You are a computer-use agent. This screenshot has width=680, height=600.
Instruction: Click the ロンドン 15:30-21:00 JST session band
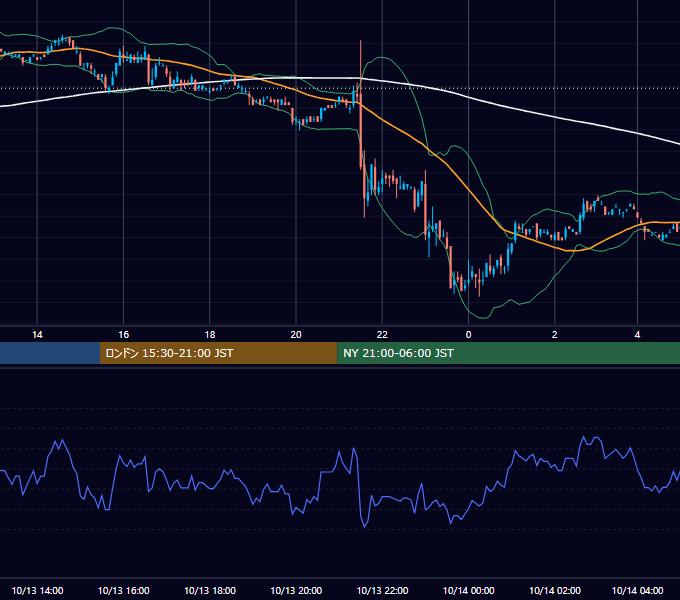click(219, 353)
